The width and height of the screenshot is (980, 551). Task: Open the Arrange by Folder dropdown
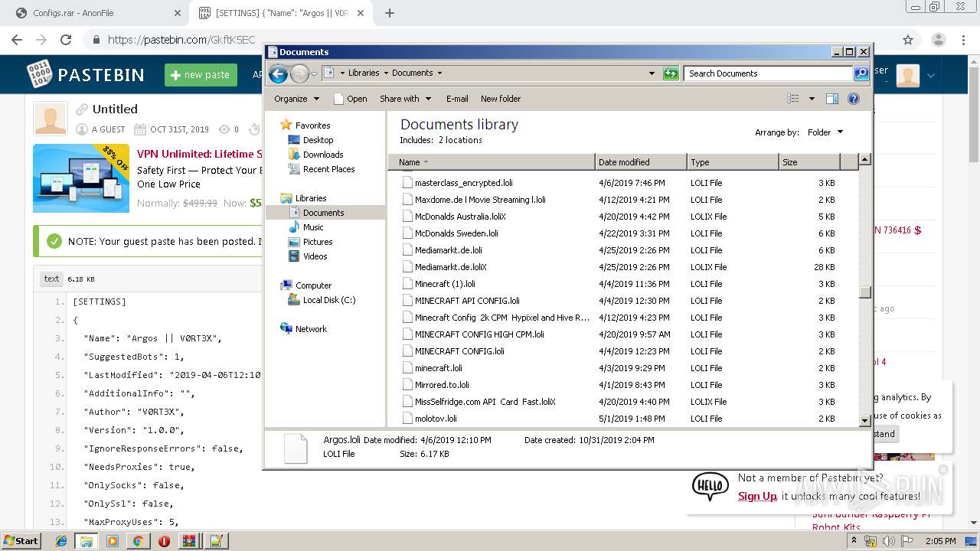click(825, 132)
